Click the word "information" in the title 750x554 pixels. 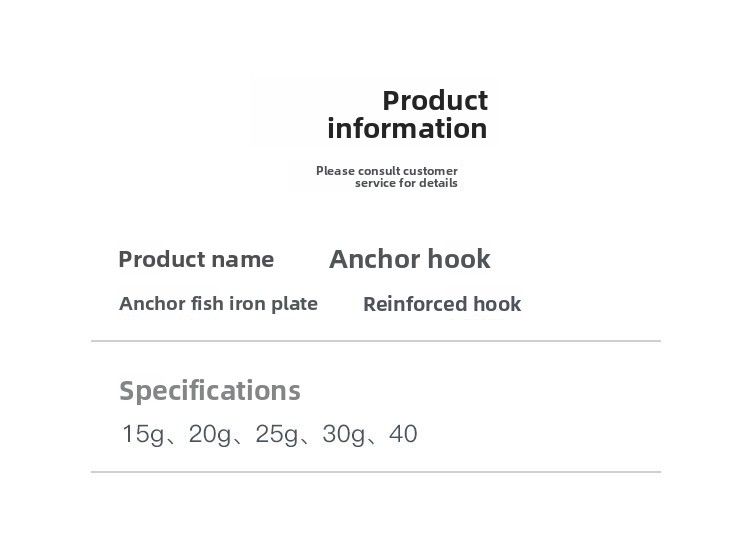pyautogui.click(x=407, y=129)
